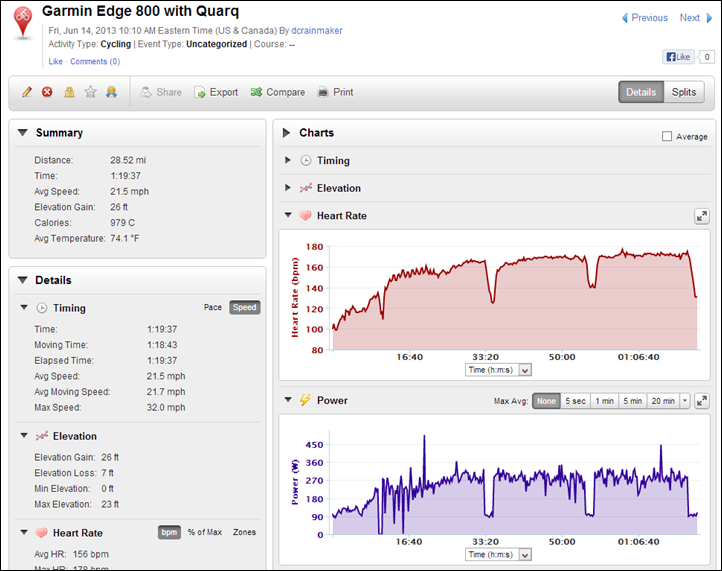Go to Previous activity
Screen dimensions: 722x571
[649, 18]
